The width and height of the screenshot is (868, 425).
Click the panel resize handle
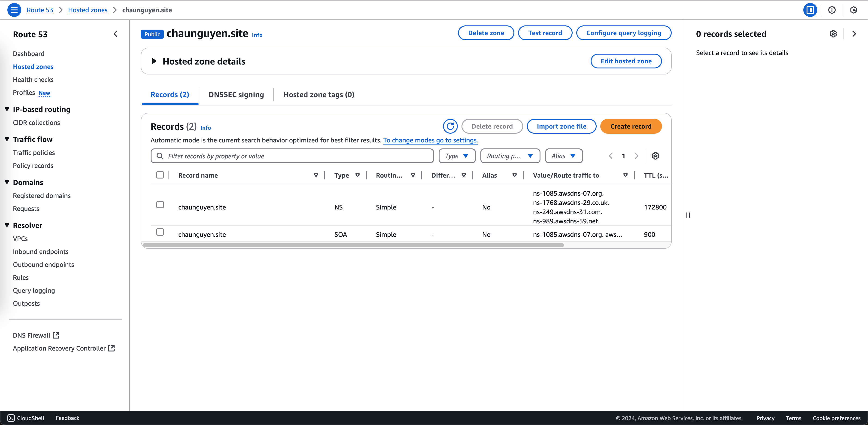pyautogui.click(x=688, y=215)
